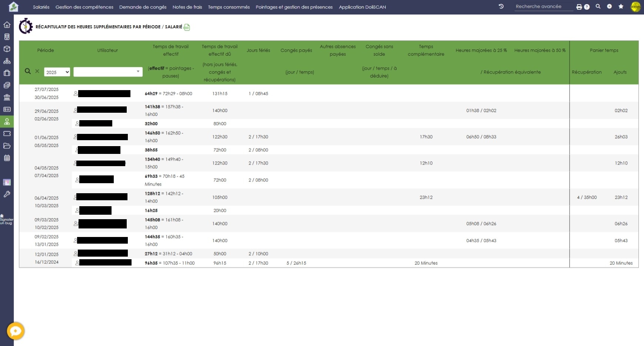
Task: Click the home icon in left sidebar
Action: coord(7,25)
